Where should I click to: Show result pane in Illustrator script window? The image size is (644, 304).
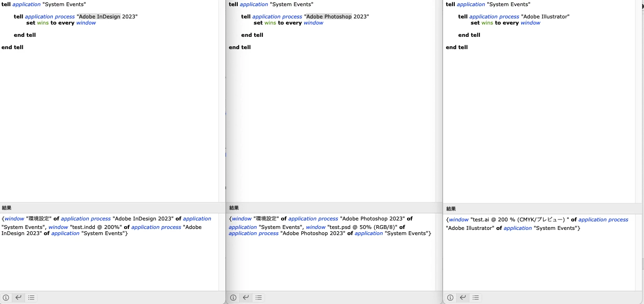pos(463,298)
